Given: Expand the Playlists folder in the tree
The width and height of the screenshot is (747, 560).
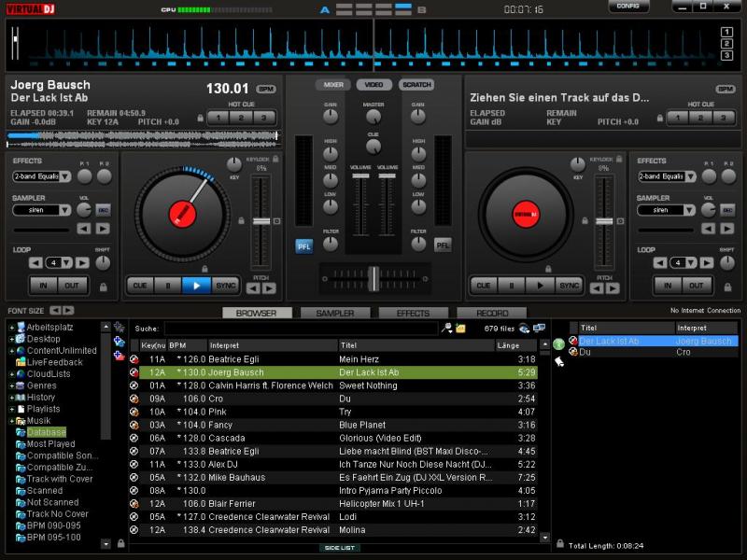Looking at the screenshot, I should click(x=12, y=409).
